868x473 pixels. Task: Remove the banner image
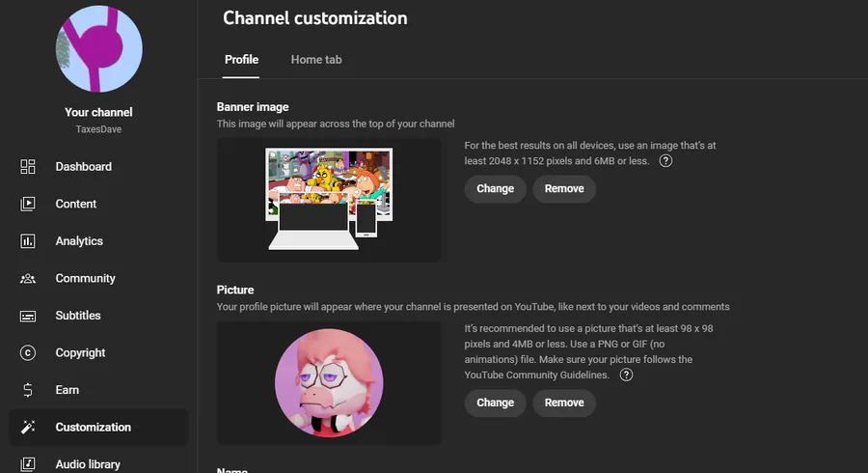(564, 189)
